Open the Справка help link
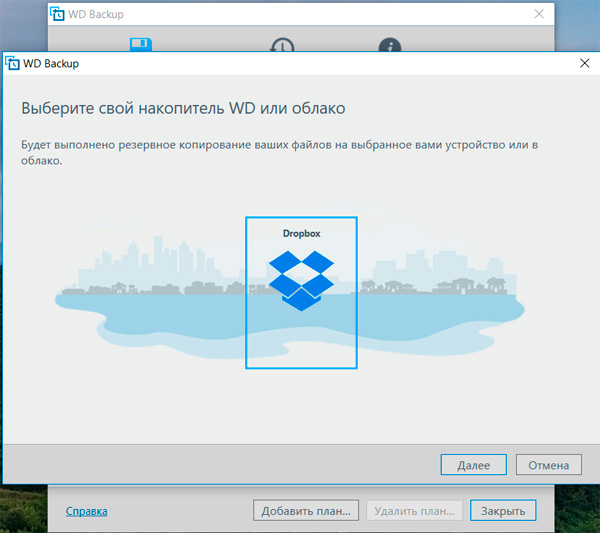The image size is (600, 533). [87, 511]
